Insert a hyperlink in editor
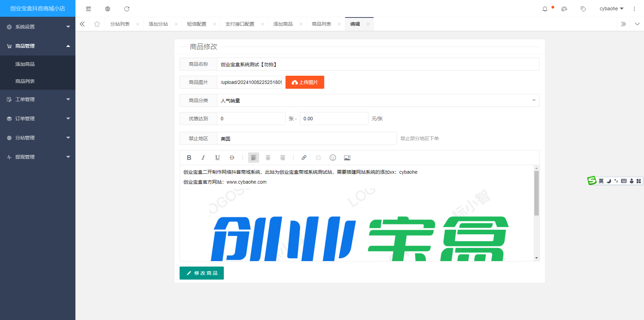 tap(304, 158)
